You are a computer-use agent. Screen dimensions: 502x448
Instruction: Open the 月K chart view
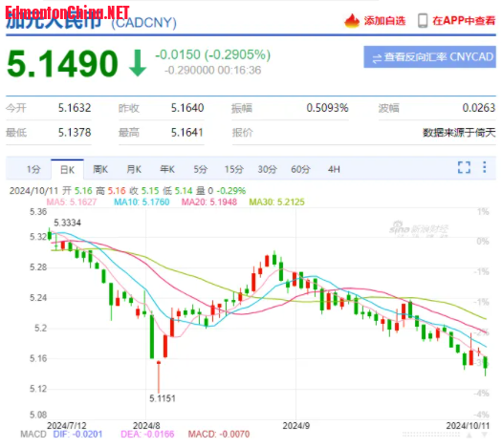(x=134, y=169)
